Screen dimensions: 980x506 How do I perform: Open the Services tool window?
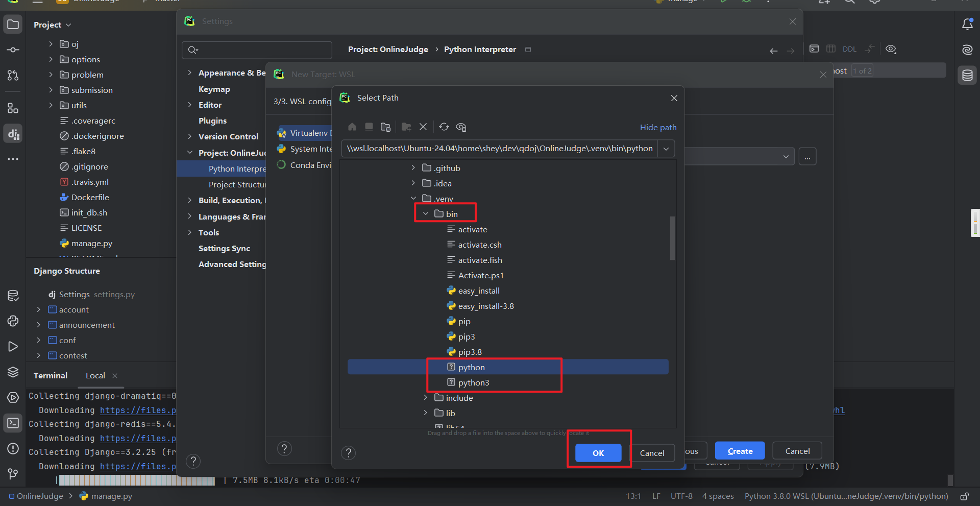13,397
